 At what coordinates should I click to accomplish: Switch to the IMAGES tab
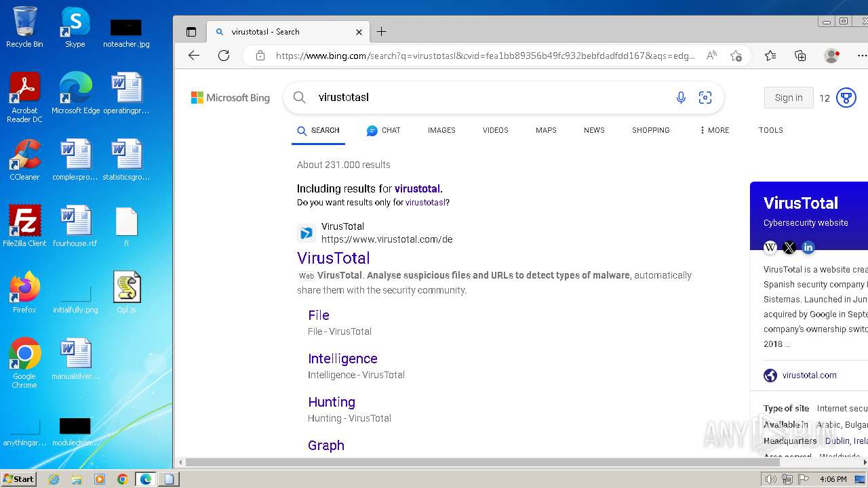(x=441, y=130)
